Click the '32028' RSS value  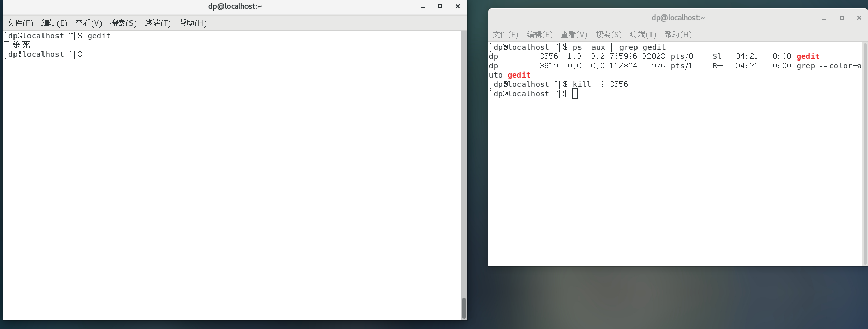[654, 56]
